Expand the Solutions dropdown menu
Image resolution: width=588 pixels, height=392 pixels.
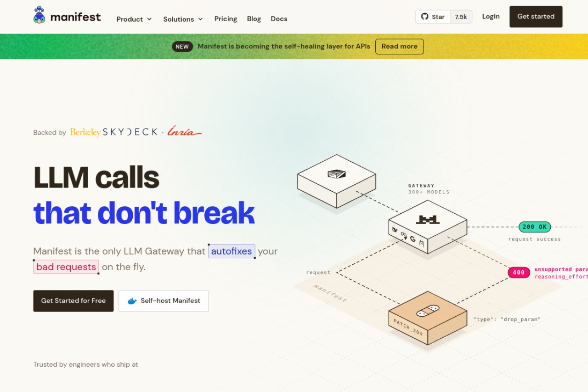click(x=183, y=19)
